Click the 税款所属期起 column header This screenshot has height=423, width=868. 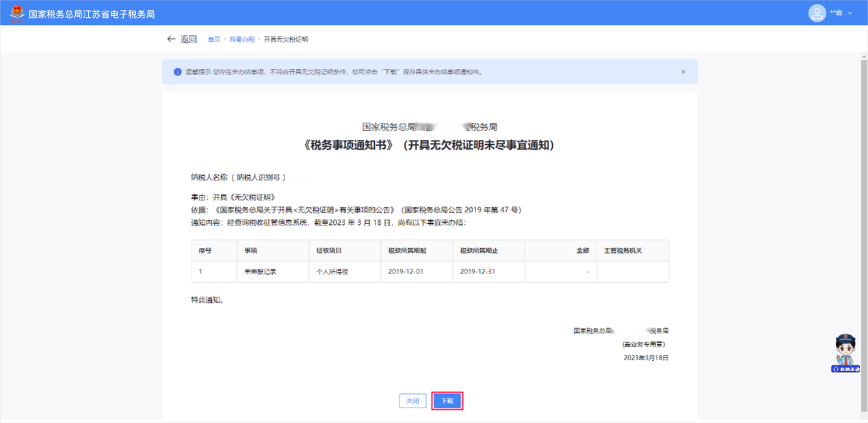coord(407,251)
